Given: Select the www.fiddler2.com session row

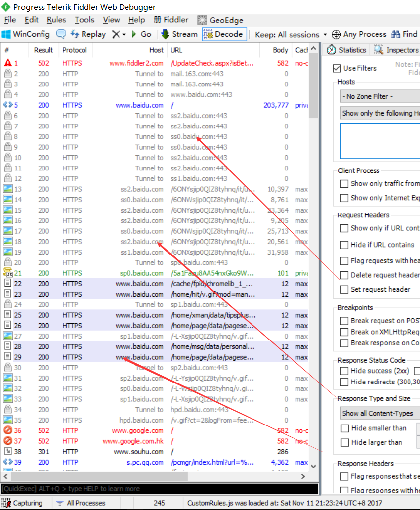Looking at the screenshot, I should click(148, 63).
